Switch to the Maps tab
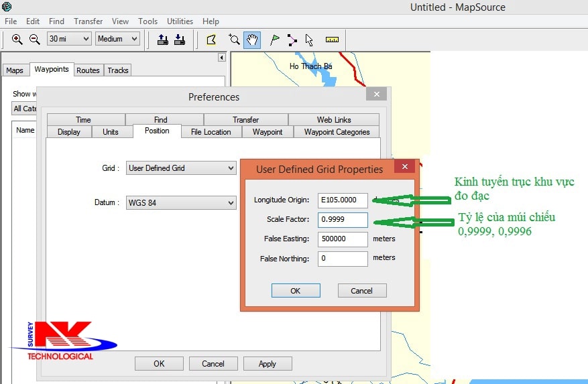588x384 pixels. click(15, 70)
